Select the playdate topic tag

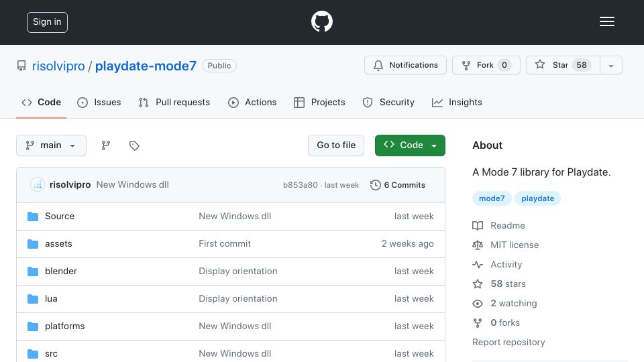(x=537, y=198)
